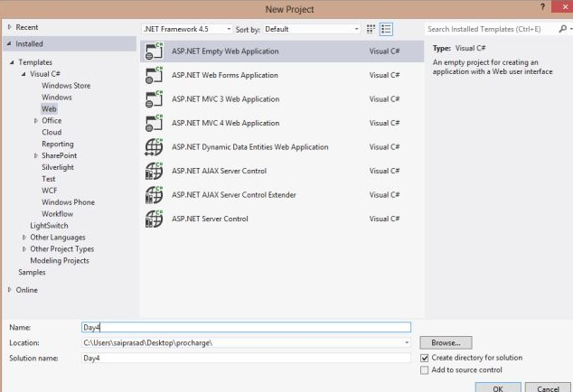This screenshot has width=573, height=392.
Task: Select the WCF template category
Action: (x=50, y=191)
